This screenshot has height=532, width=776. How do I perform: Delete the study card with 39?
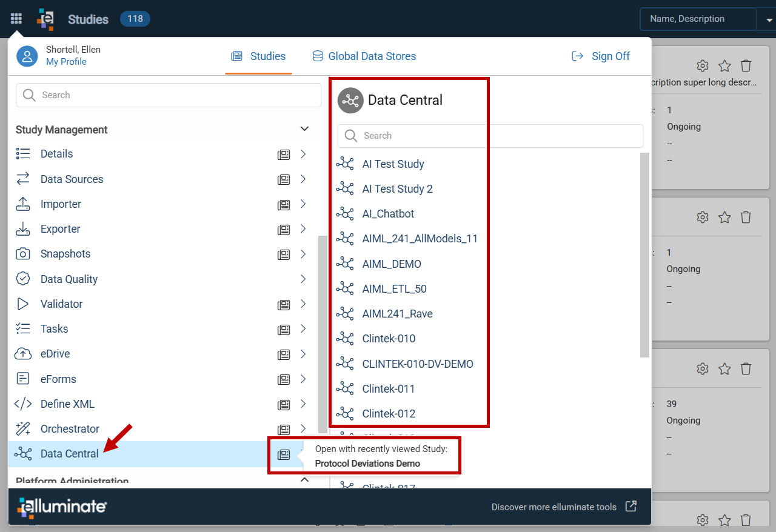746,368
